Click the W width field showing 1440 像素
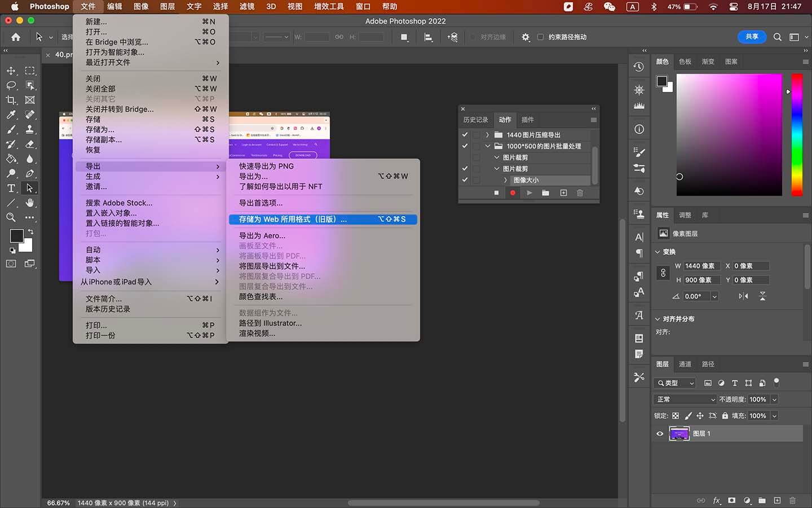Viewport: 812px width, 508px height. pos(702,266)
